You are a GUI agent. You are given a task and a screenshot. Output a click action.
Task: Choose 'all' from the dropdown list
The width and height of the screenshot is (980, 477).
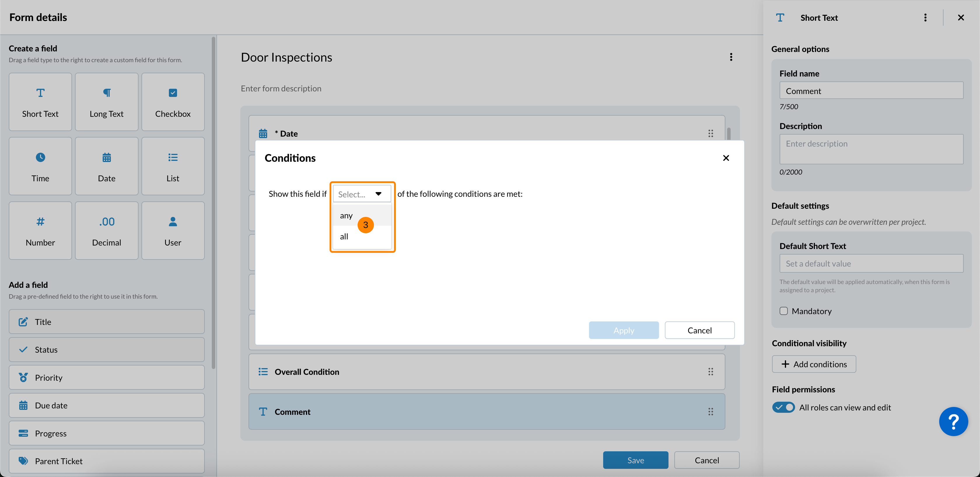coord(344,236)
